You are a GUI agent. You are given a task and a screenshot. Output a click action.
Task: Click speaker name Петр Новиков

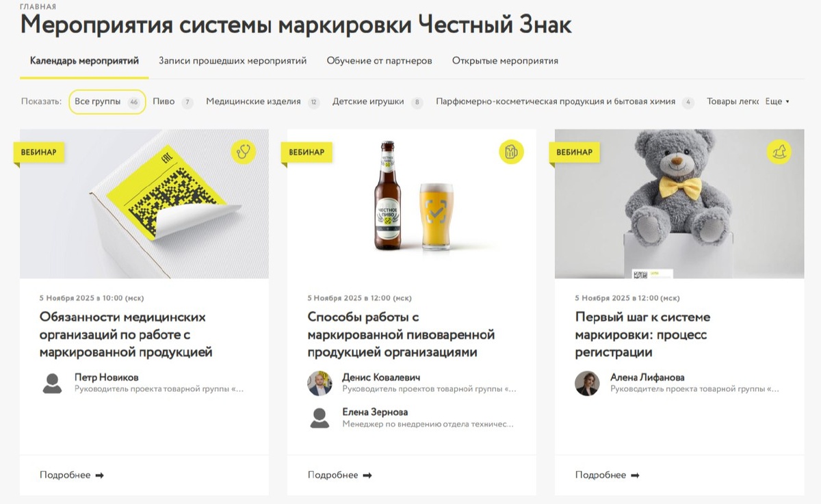[x=106, y=377]
